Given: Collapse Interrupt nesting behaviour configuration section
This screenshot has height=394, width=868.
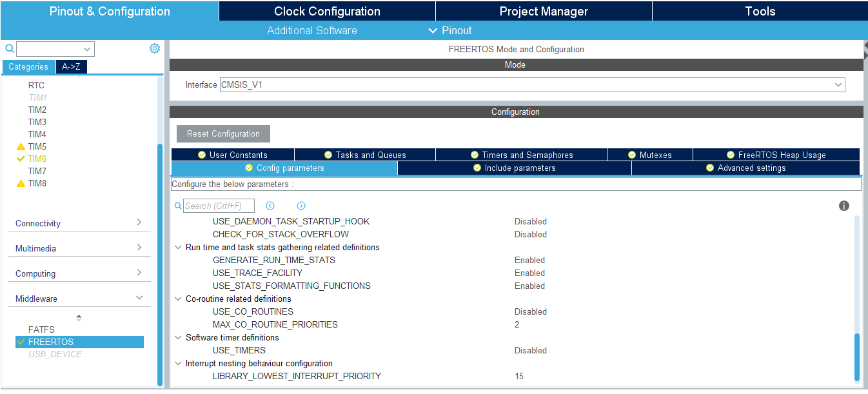Looking at the screenshot, I should (x=178, y=363).
